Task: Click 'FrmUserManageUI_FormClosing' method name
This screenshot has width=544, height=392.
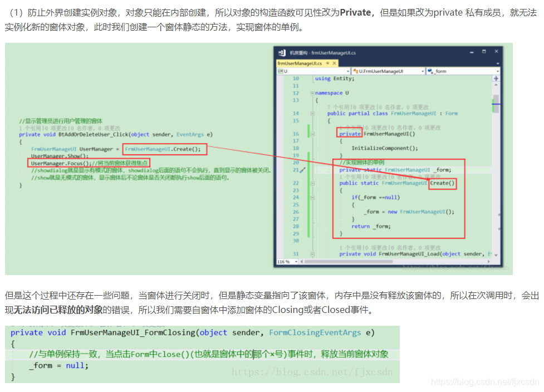Action: [133, 332]
